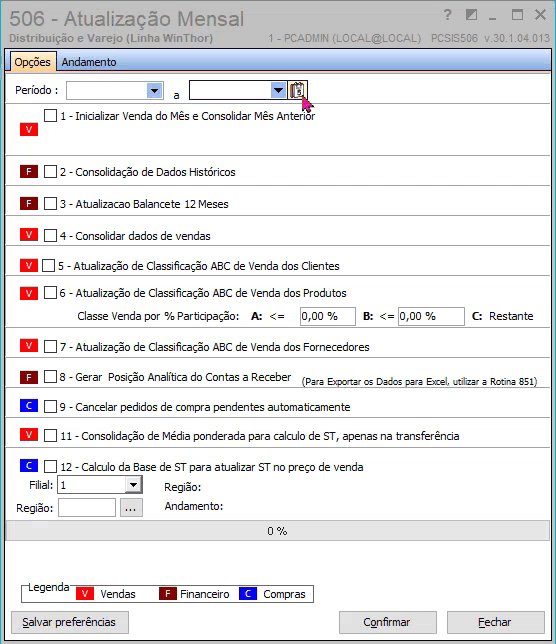Switch to the Andamento tab

click(89, 62)
